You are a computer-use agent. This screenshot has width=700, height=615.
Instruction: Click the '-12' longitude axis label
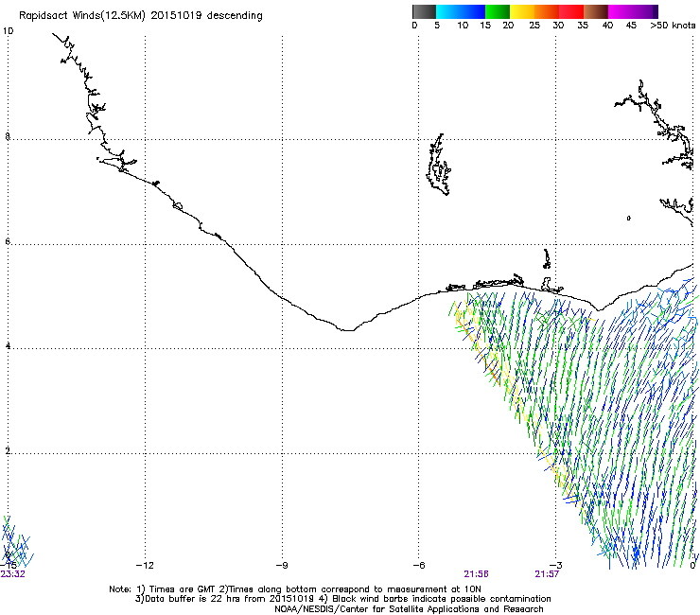(x=145, y=566)
